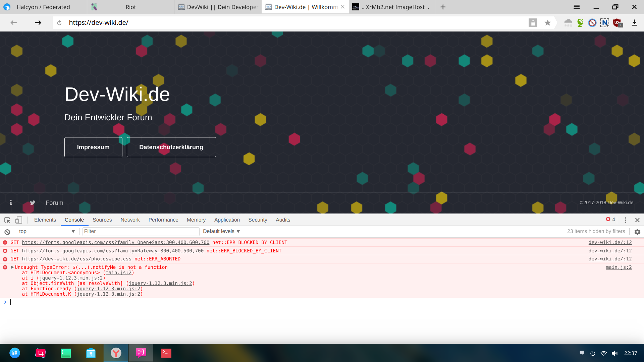Switch to the Riot browser tab
The height and width of the screenshot is (362, 644).
(130, 7)
